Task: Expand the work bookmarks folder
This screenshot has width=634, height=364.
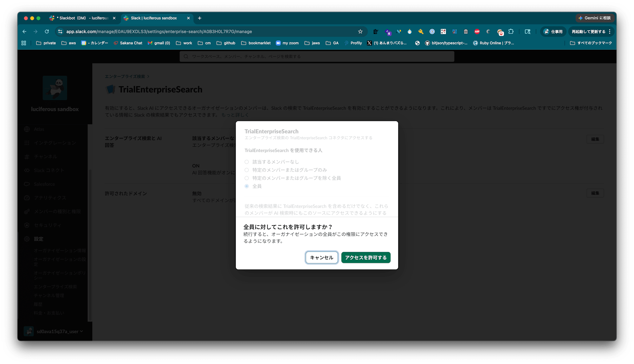Action: pos(184,43)
